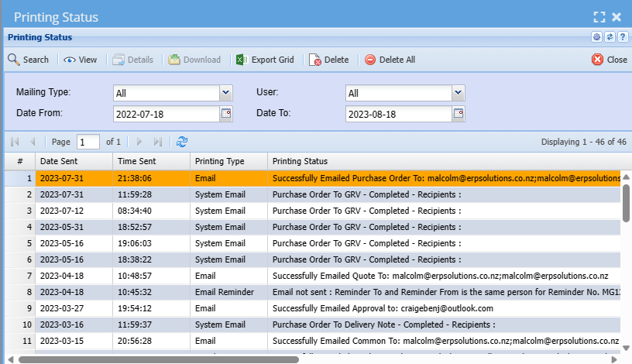Viewport: 632px width, 364px height.
Task: Expand the Mailing Type dropdown
Action: pyautogui.click(x=225, y=93)
